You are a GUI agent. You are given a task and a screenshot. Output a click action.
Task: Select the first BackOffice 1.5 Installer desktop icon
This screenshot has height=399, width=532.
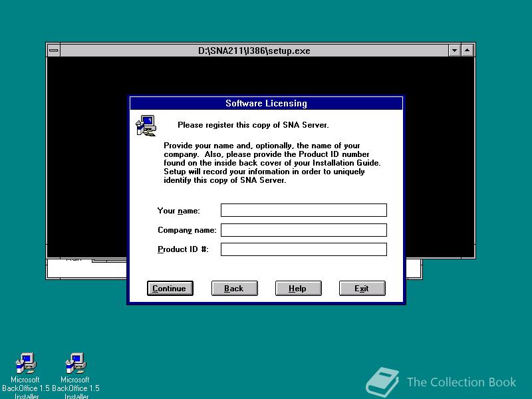(25, 376)
